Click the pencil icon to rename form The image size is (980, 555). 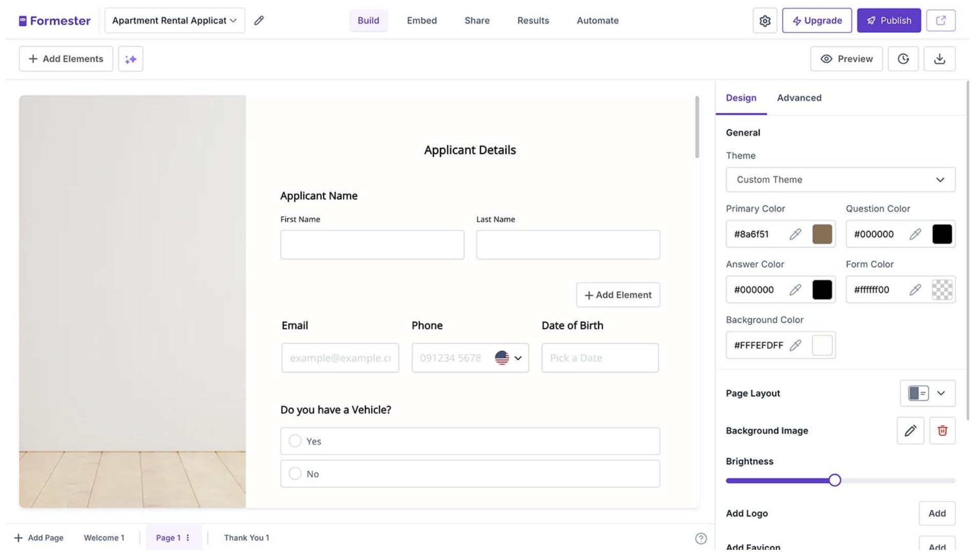tap(259, 21)
